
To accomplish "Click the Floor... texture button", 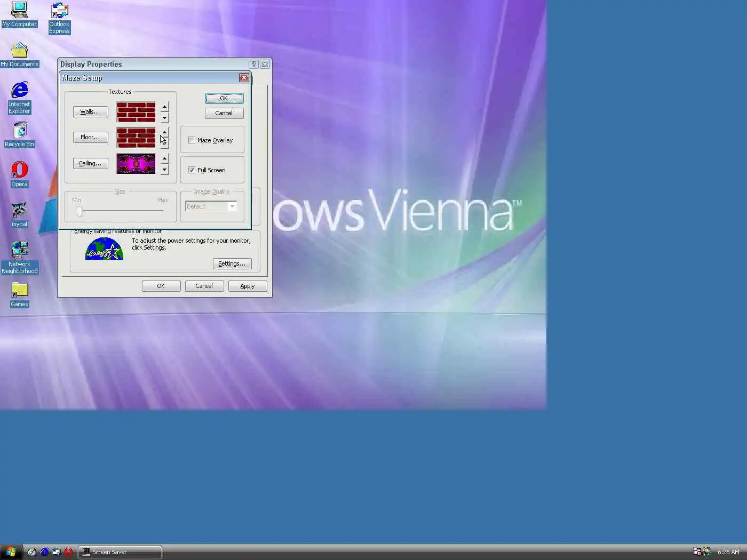I will [x=90, y=137].
